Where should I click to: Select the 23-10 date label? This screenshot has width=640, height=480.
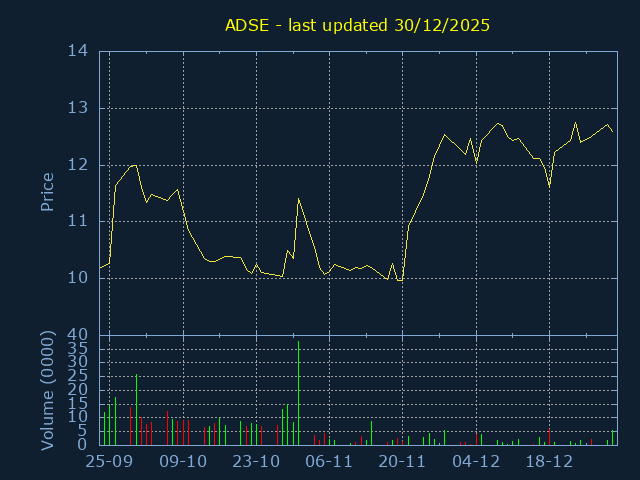256,462
